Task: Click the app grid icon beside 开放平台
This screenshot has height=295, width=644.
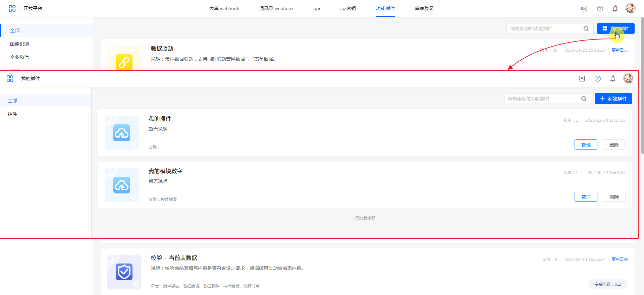Action: coord(12,8)
